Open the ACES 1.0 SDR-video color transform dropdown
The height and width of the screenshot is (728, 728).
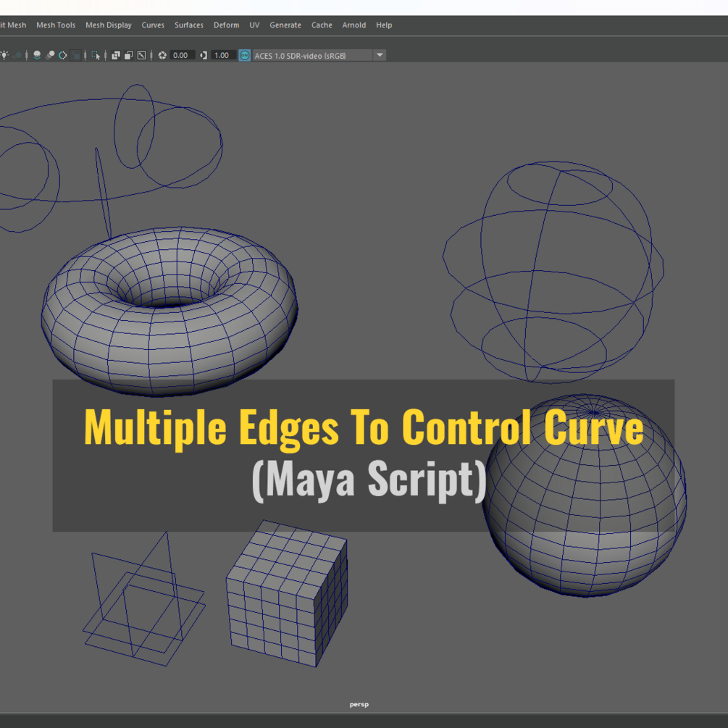pyautogui.click(x=319, y=55)
